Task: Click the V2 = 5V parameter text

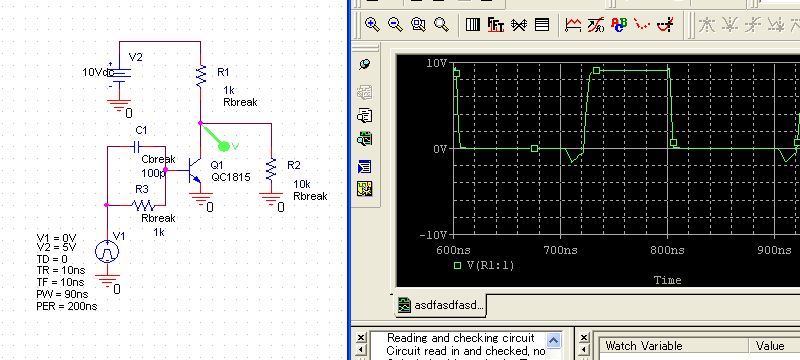Action: (x=57, y=248)
